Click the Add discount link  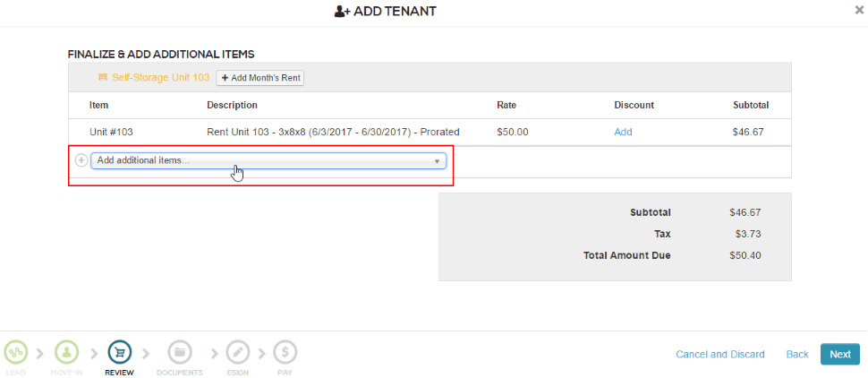(x=623, y=132)
